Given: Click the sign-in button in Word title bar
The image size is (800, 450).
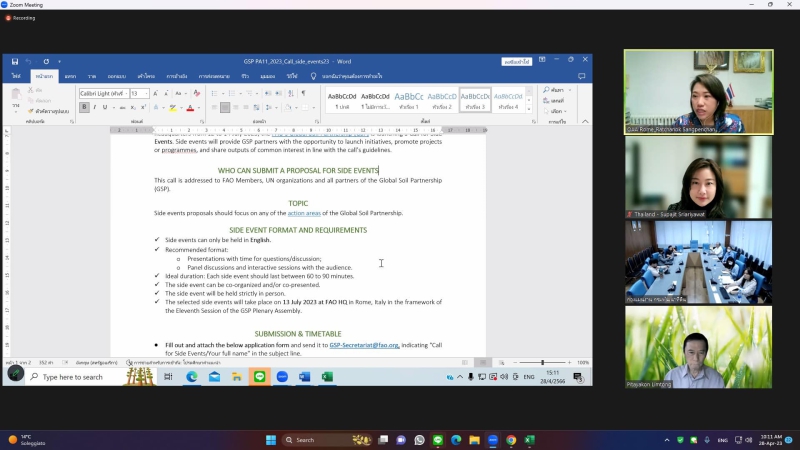Looking at the screenshot, I should click(516, 62).
